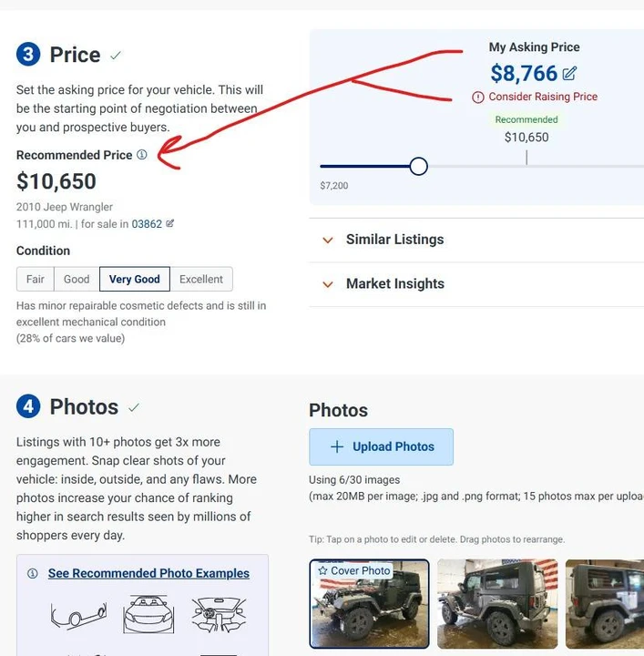Image resolution: width=644 pixels, height=656 pixels.
Task: Select the Fair condition option
Action: pos(36,279)
